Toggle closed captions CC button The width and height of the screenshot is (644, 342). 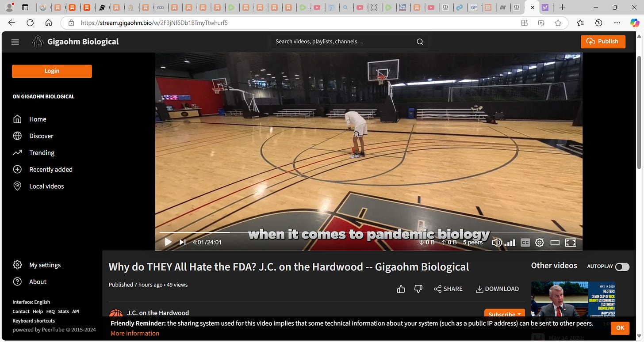[525, 243]
